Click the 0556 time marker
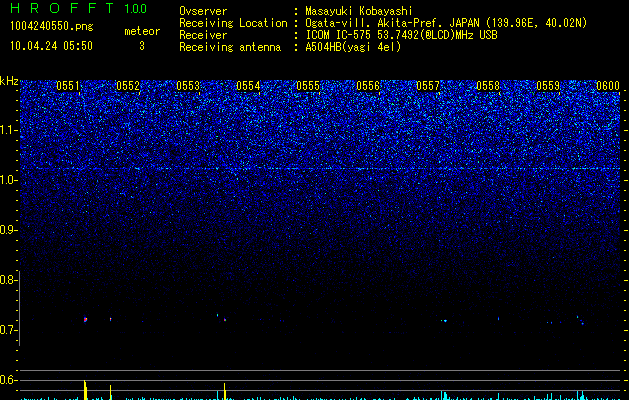Screen dimensions: 629x400 point(368,86)
